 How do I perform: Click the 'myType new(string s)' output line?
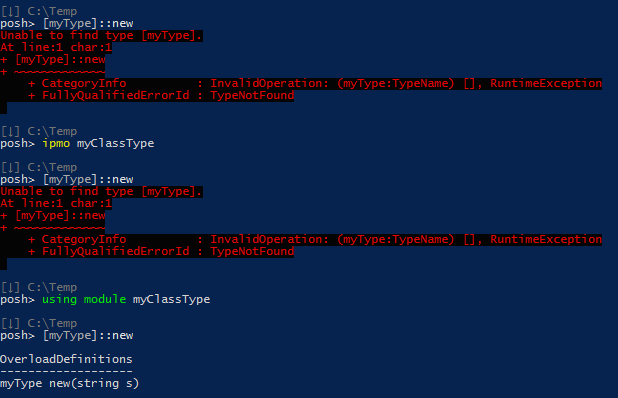tap(69, 383)
